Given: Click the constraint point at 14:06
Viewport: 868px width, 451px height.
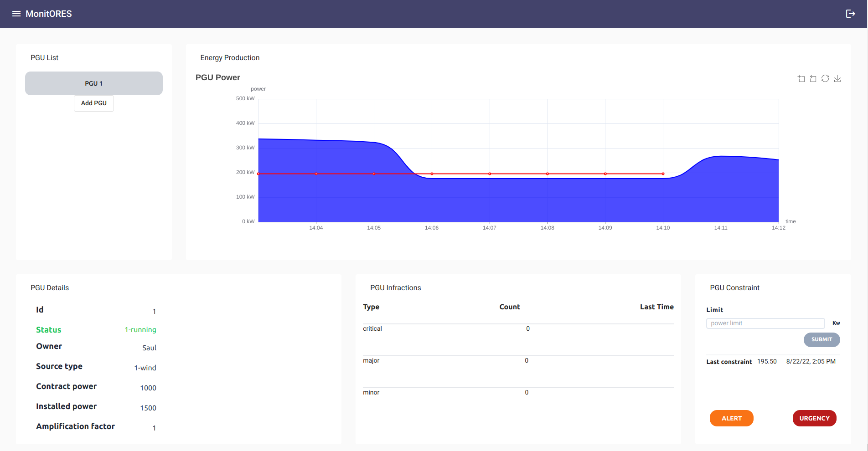Looking at the screenshot, I should pyautogui.click(x=432, y=174).
